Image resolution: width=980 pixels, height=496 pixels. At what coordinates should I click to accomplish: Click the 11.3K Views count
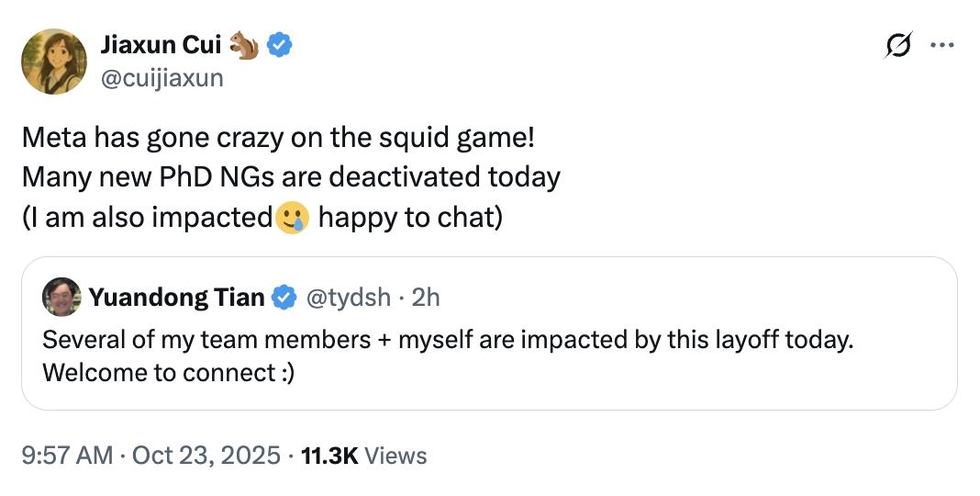click(x=364, y=455)
